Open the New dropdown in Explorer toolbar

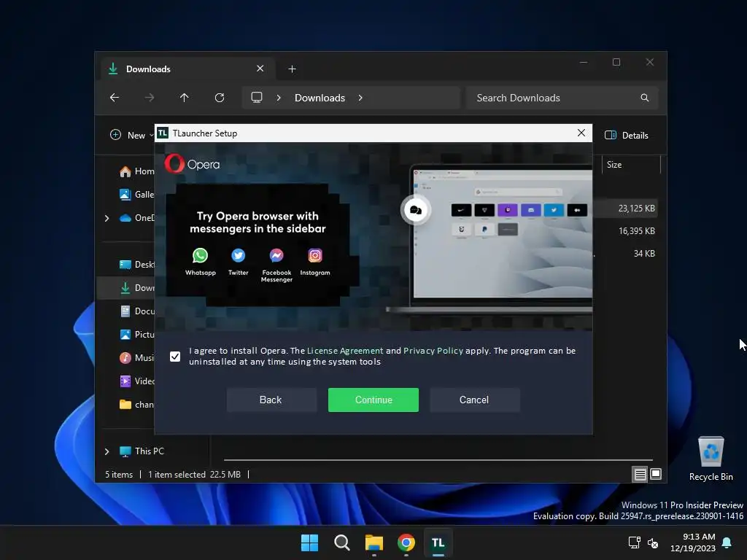click(x=131, y=135)
